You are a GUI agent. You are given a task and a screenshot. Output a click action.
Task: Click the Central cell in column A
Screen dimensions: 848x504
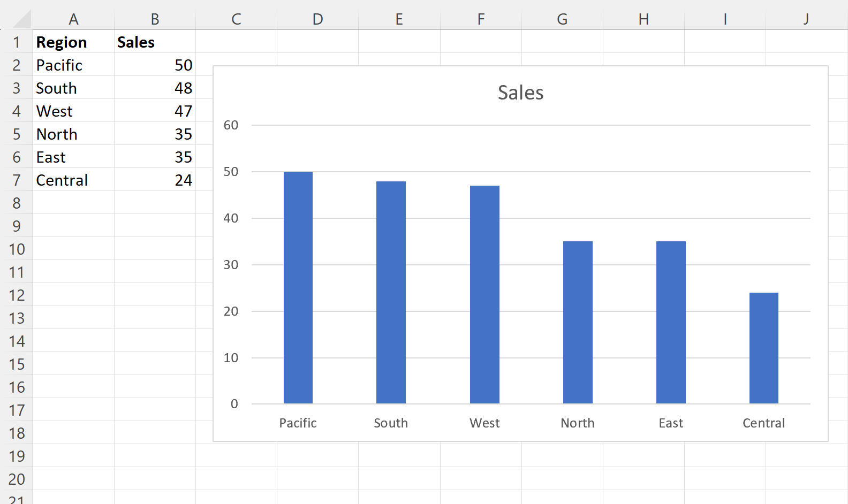pos(62,180)
